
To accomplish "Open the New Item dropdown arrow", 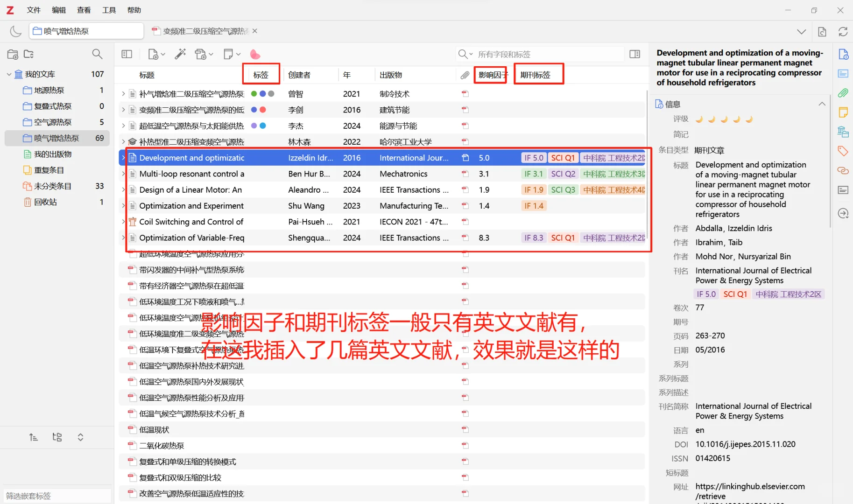I will tap(162, 54).
